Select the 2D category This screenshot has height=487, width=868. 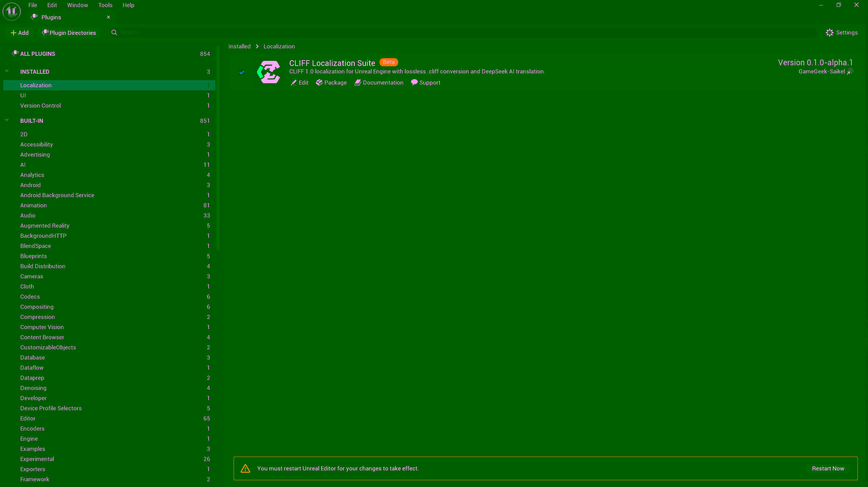pos(109,134)
